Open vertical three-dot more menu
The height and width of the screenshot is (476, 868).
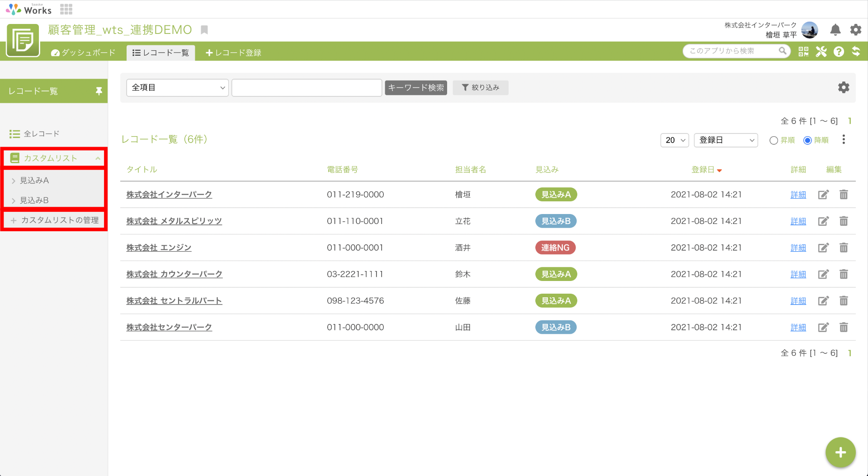pyautogui.click(x=844, y=140)
